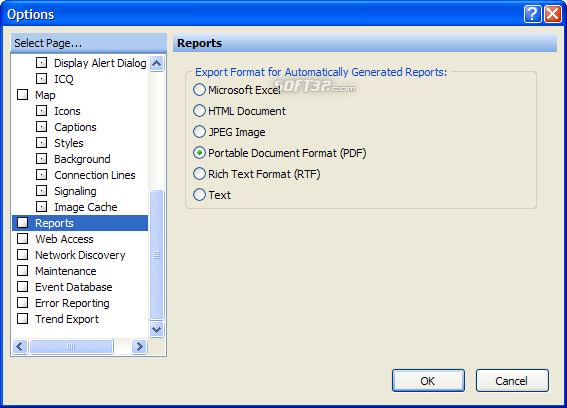Select the Connection Lines page
The image size is (567, 408).
[x=95, y=175]
